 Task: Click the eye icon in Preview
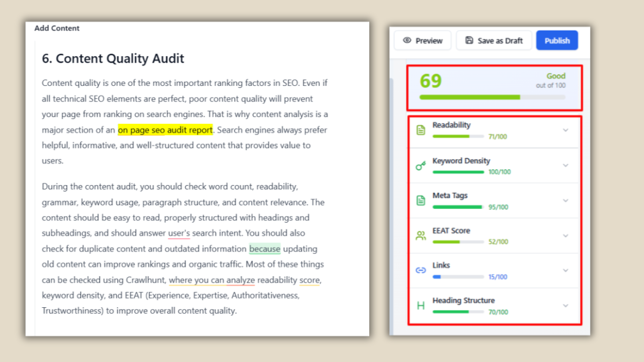click(407, 40)
